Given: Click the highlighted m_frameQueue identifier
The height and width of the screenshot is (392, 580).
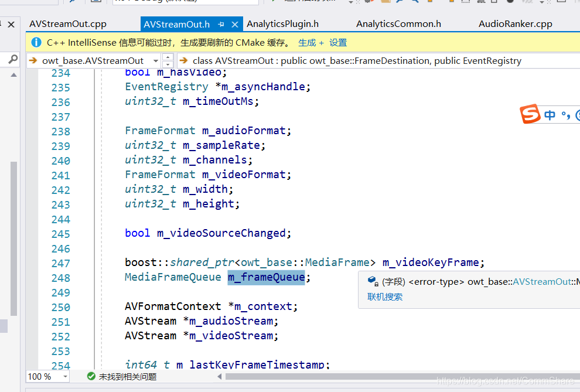Looking at the screenshot, I should point(267,277).
